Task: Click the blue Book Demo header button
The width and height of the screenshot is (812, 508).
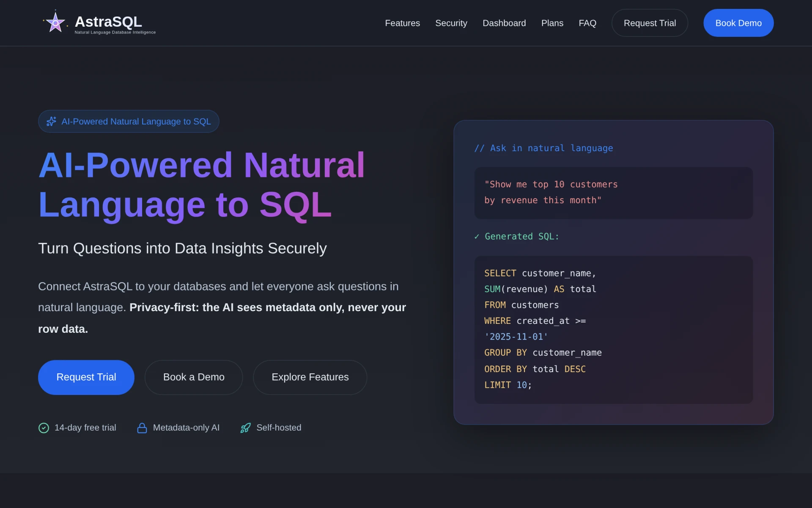Action: (738, 23)
